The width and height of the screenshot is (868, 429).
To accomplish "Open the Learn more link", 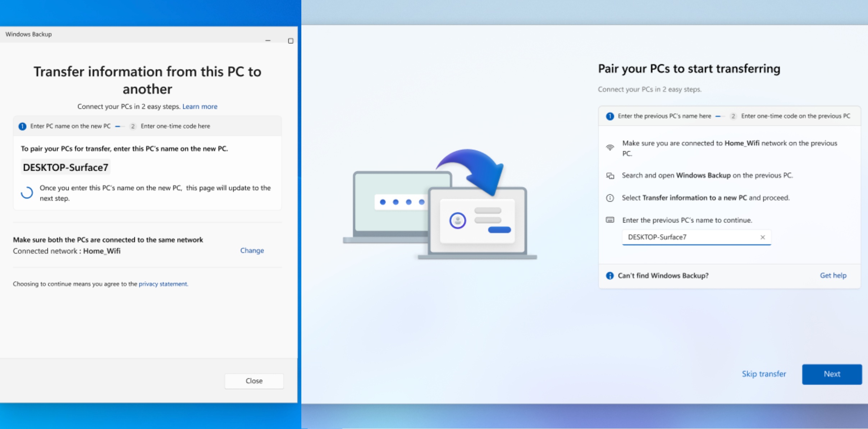I will (x=200, y=106).
